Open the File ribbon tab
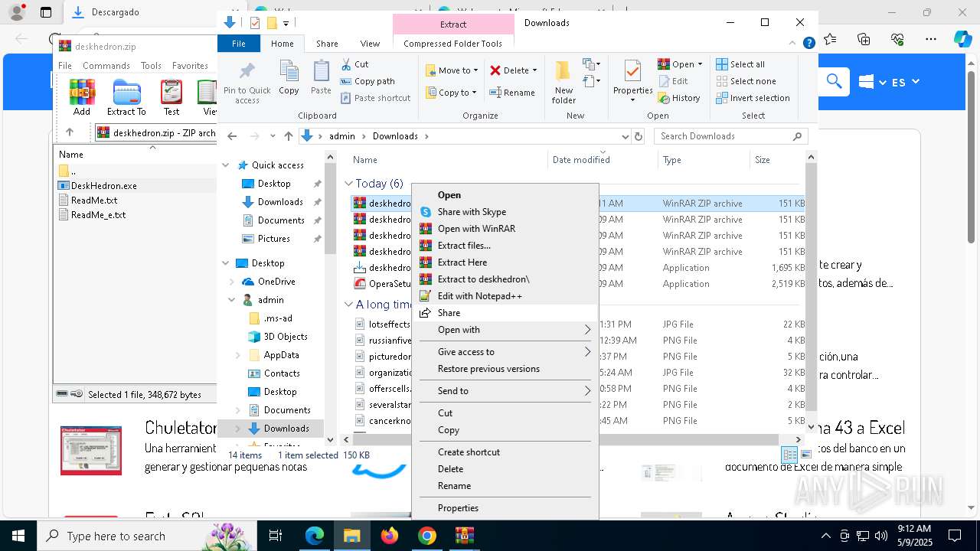The image size is (980, 551). point(239,44)
